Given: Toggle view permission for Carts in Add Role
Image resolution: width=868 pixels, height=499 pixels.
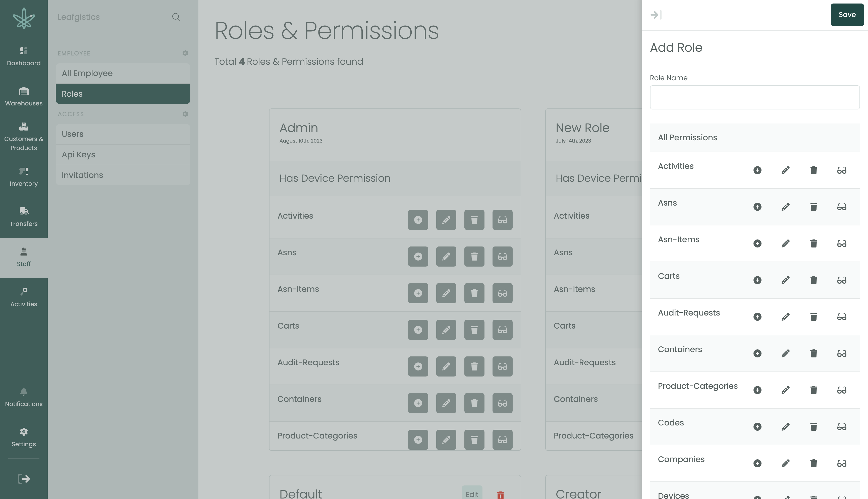Looking at the screenshot, I should [842, 280].
